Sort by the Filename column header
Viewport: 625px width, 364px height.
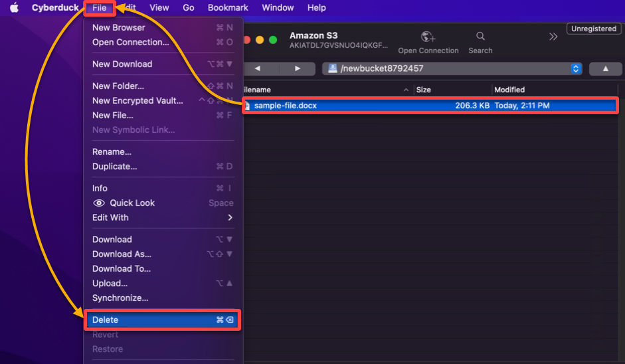coord(327,90)
